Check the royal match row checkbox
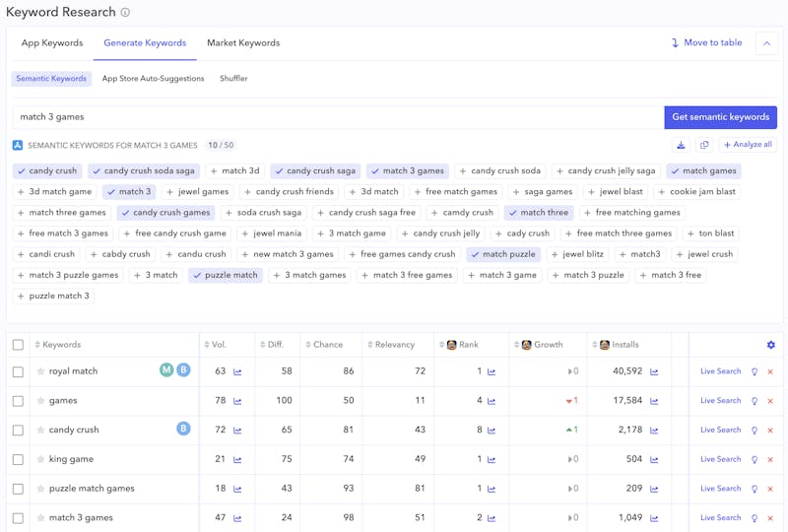The height and width of the screenshot is (532, 788). coord(18,371)
